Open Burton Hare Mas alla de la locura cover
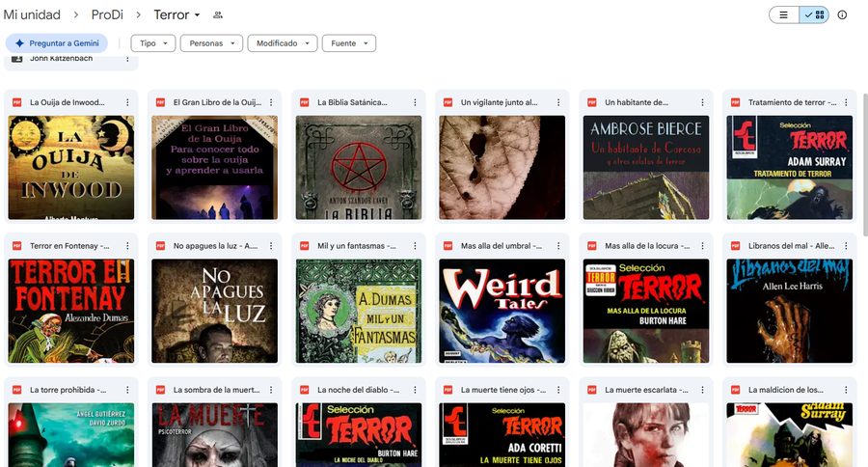 coord(646,311)
